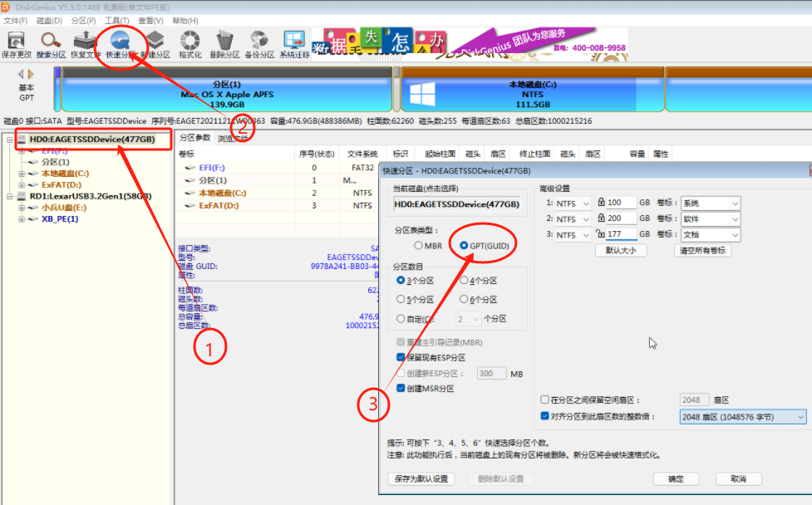Collapse the HD0:EAGETSSDDevice tree node

click(9, 140)
